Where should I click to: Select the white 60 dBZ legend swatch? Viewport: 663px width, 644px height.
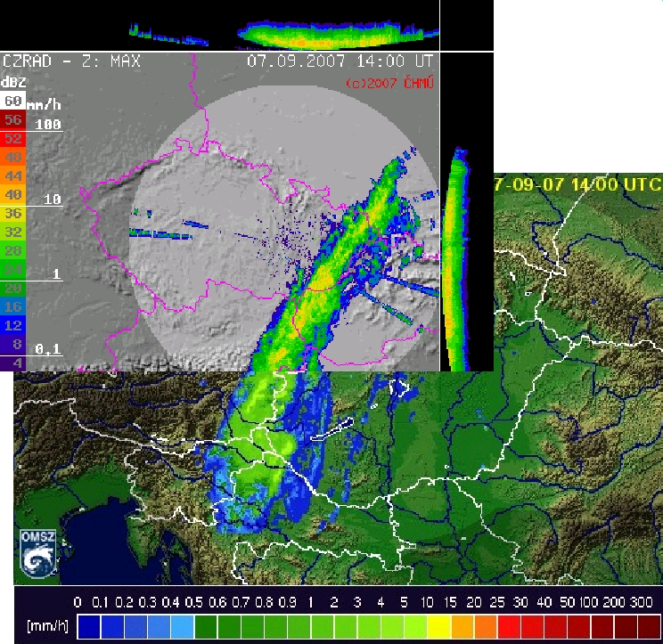[x=12, y=101]
